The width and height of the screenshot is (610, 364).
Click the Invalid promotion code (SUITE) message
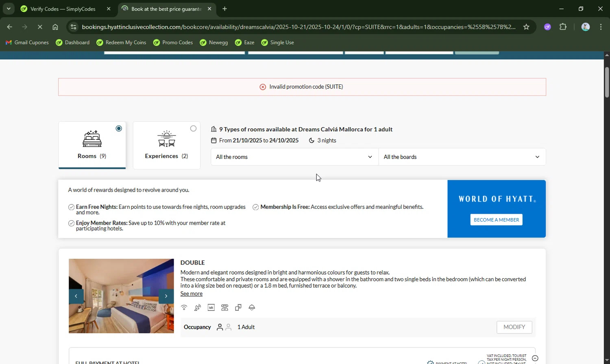tap(306, 87)
